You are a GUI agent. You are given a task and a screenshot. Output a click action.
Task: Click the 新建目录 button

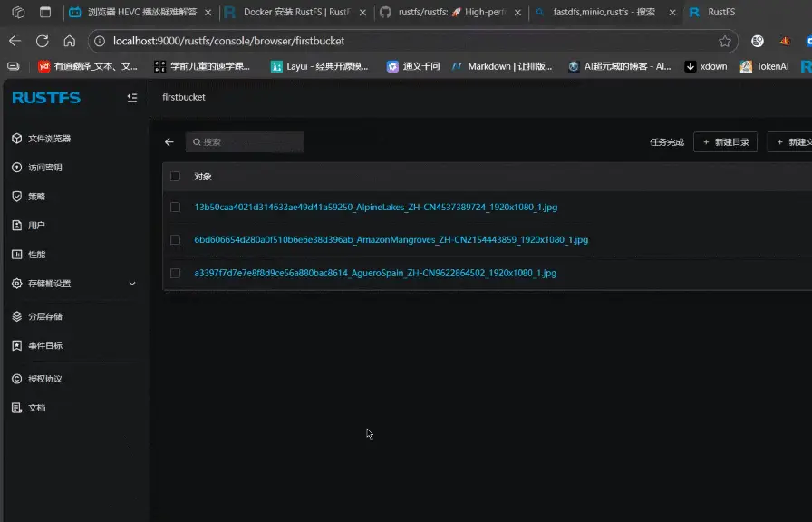click(726, 142)
